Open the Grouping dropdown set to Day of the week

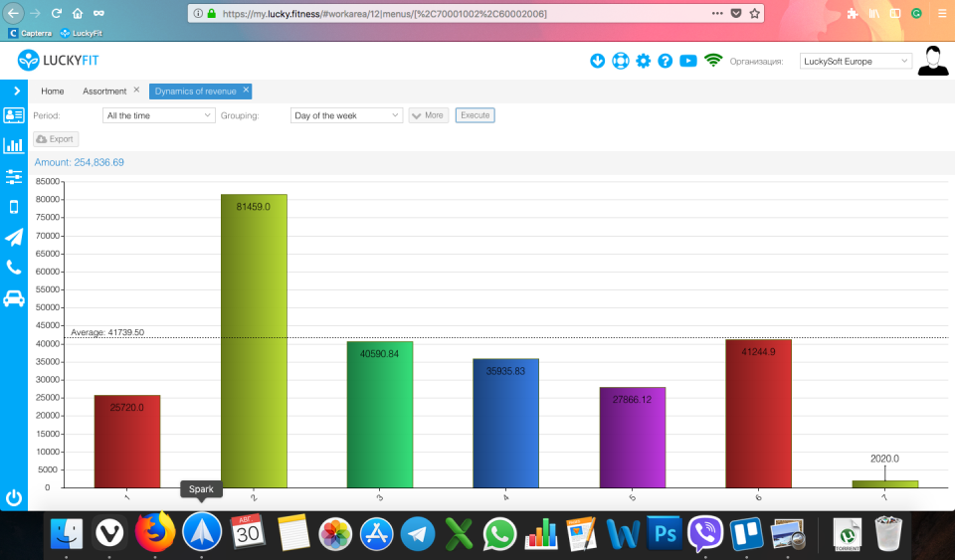coord(346,115)
